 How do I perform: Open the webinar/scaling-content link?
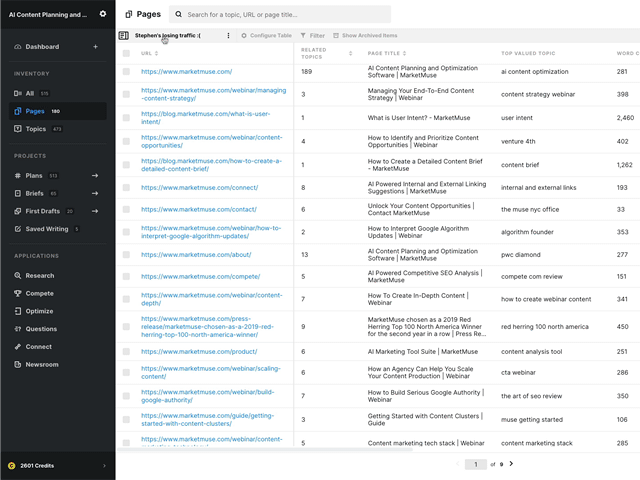coord(211,372)
